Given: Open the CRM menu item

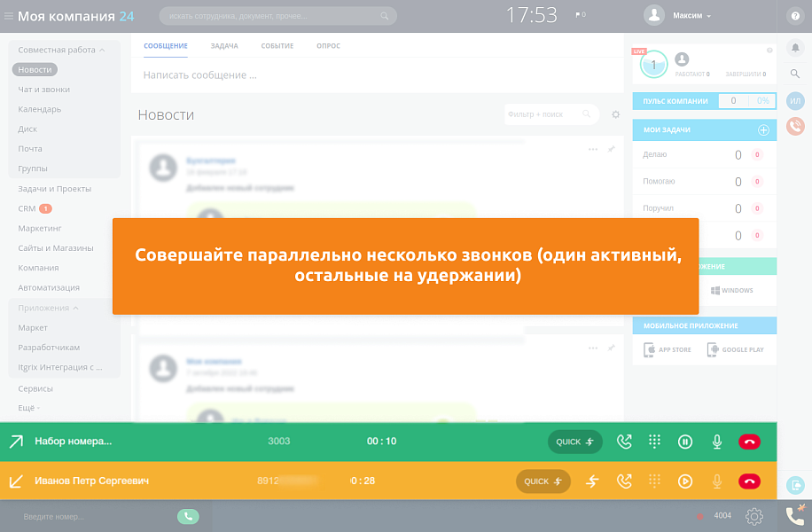Looking at the screenshot, I should [25, 208].
